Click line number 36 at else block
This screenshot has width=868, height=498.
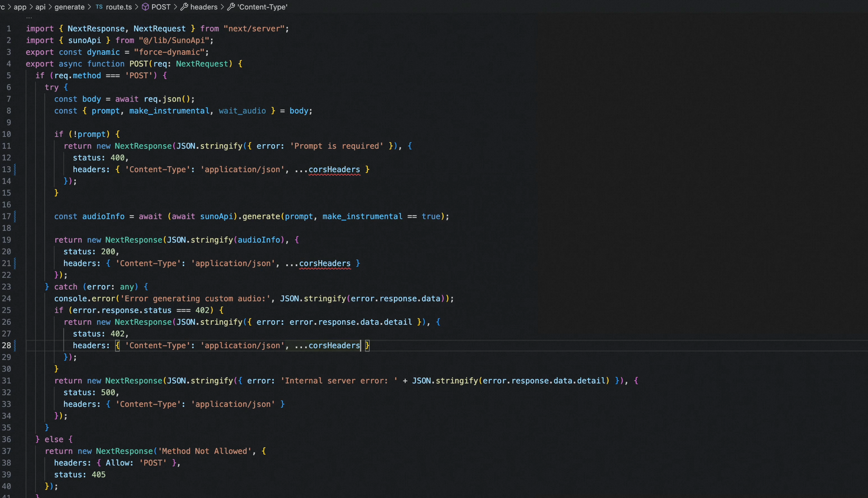click(7, 439)
